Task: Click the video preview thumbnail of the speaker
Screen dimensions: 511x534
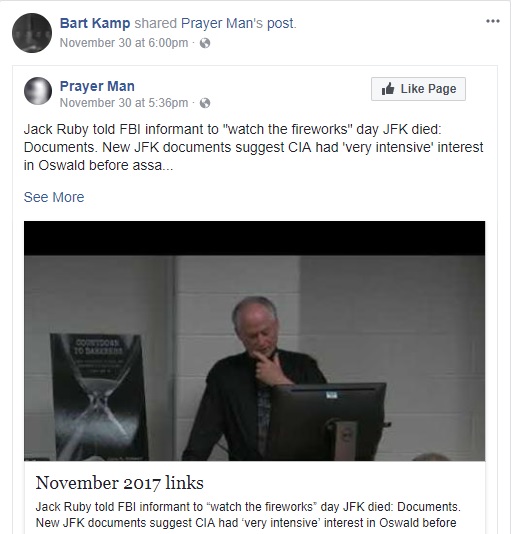Action: [x=254, y=341]
